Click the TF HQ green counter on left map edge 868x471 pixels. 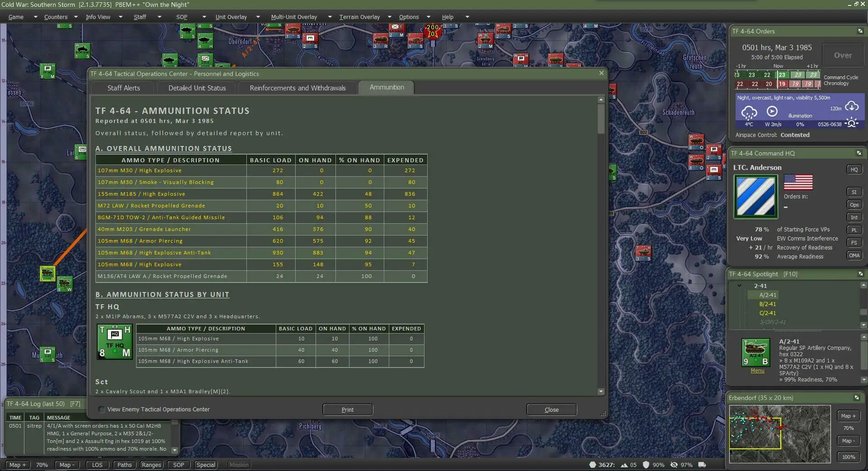pos(47,71)
